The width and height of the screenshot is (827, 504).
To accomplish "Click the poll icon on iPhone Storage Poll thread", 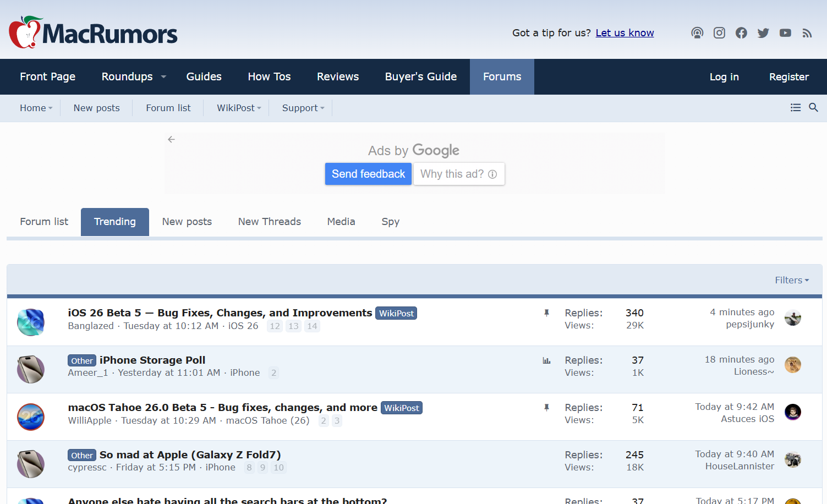I will pyautogui.click(x=546, y=360).
